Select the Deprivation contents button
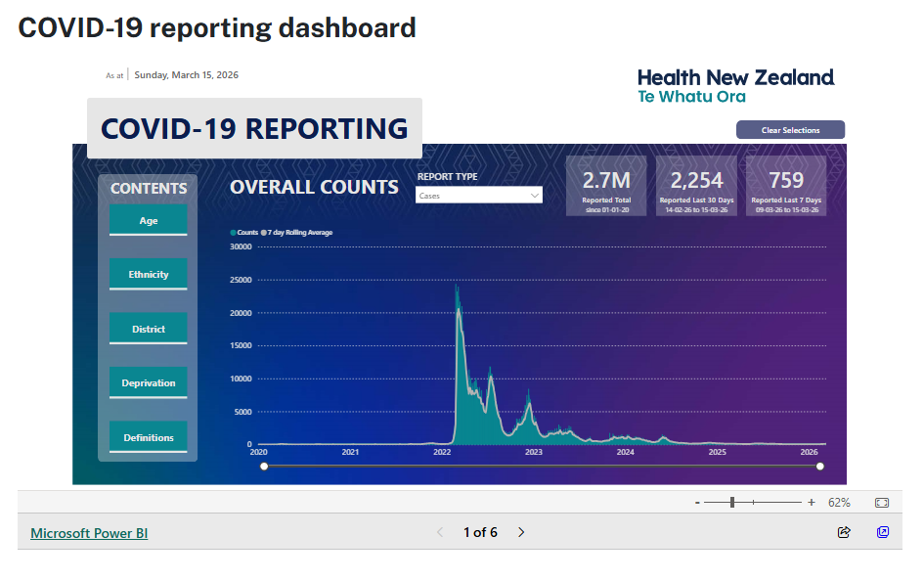The width and height of the screenshot is (924, 581). pos(148,383)
